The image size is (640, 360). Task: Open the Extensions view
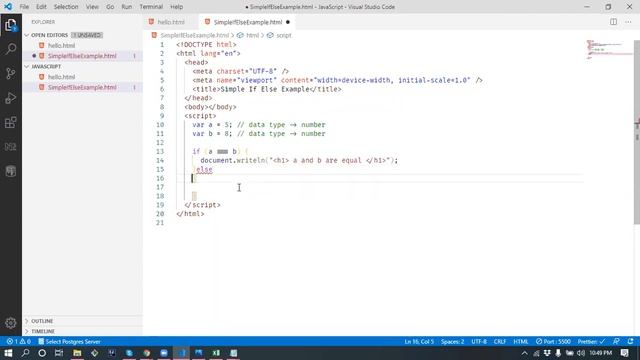pos(11,122)
